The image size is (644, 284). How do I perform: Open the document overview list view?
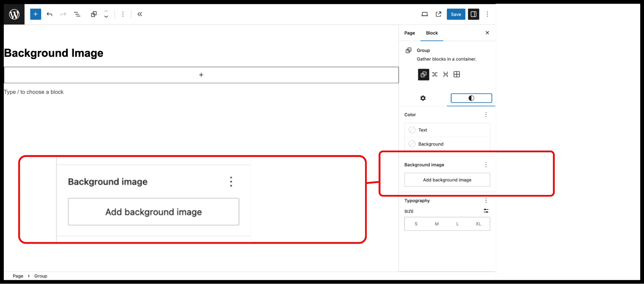click(x=77, y=14)
